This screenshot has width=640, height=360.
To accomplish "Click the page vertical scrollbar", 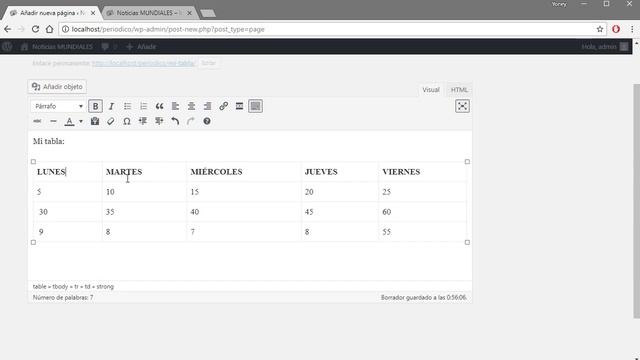I will [636, 200].
